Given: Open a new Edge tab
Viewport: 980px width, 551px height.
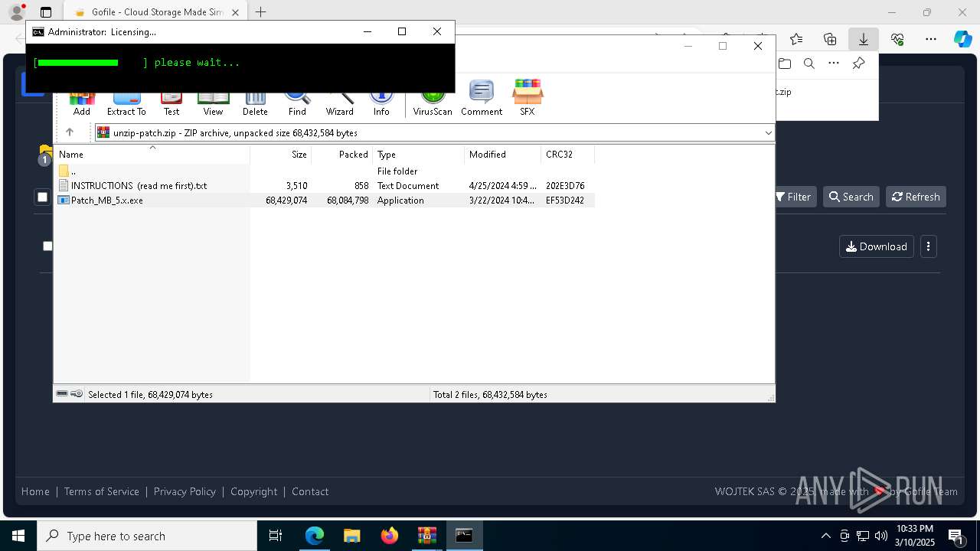Looking at the screenshot, I should click(261, 12).
